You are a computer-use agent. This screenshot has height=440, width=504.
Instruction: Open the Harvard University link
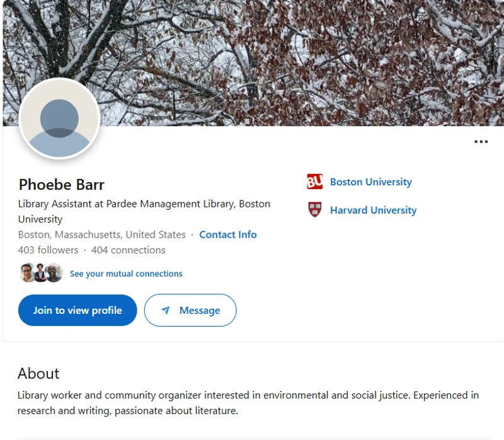[373, 210]
